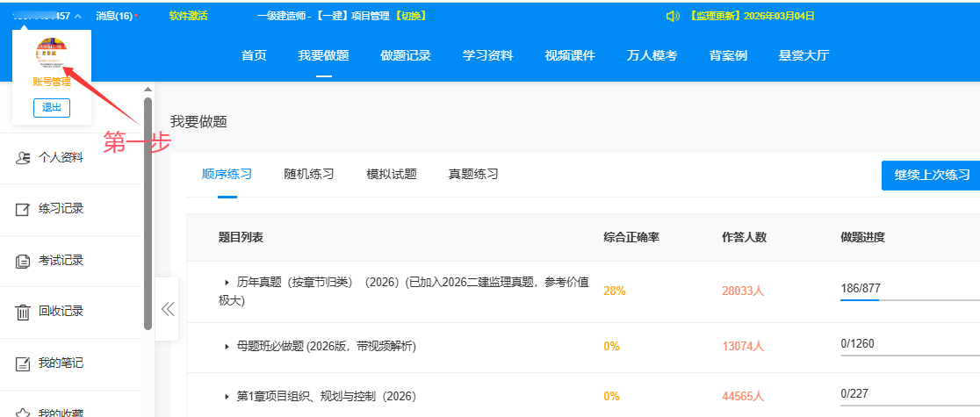Expand 第1章项目组织、规划与控制 row
Screen dimensions: 980x417
point(227,397)
